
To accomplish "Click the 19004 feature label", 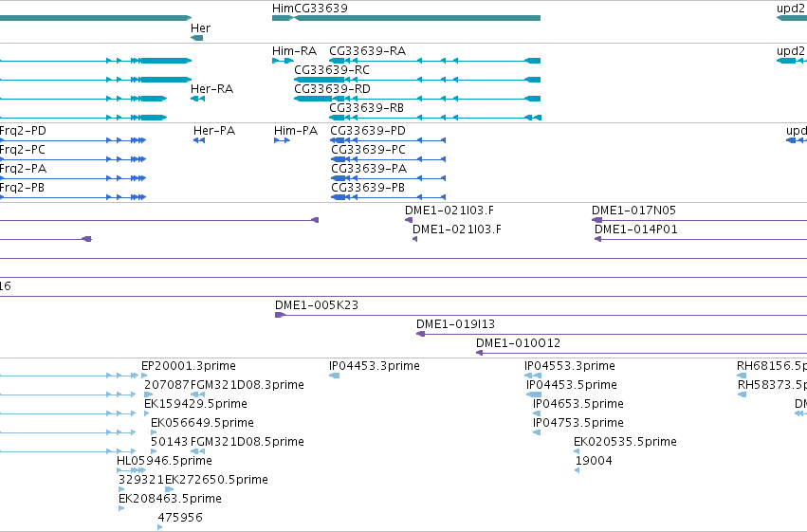I will coord(594,461).
